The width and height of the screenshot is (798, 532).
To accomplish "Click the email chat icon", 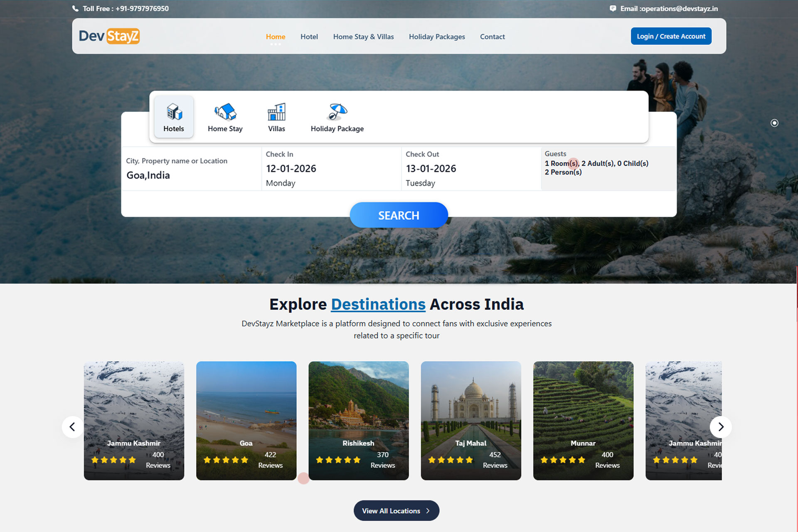I will pos(613,8).
